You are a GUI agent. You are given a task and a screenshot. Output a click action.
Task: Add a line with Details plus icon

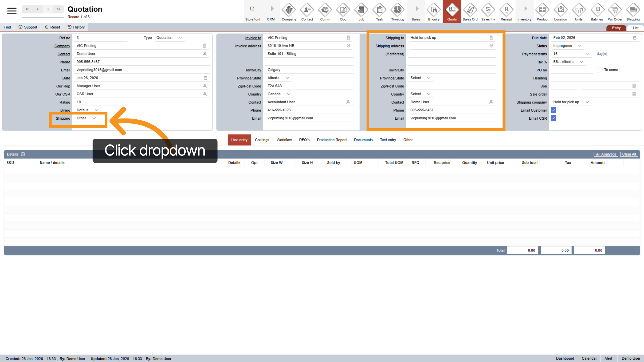[23, 154]
